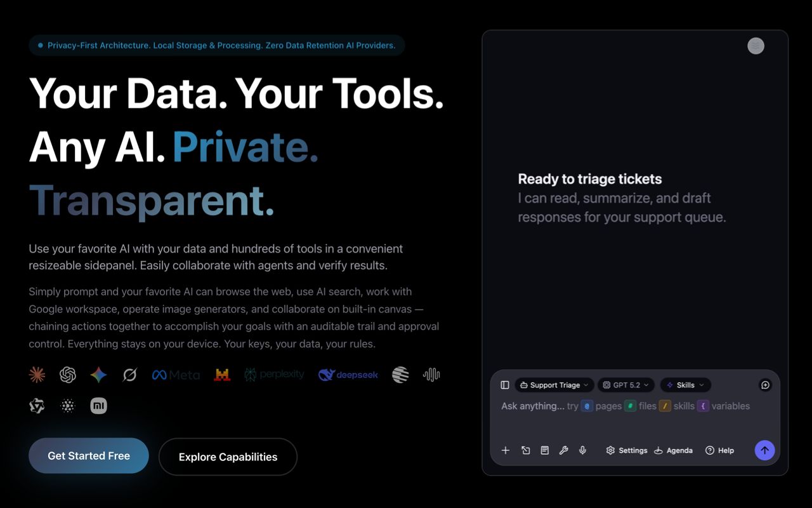
Task: Click the OpenAI logo icon
Action: coord(68,375)
